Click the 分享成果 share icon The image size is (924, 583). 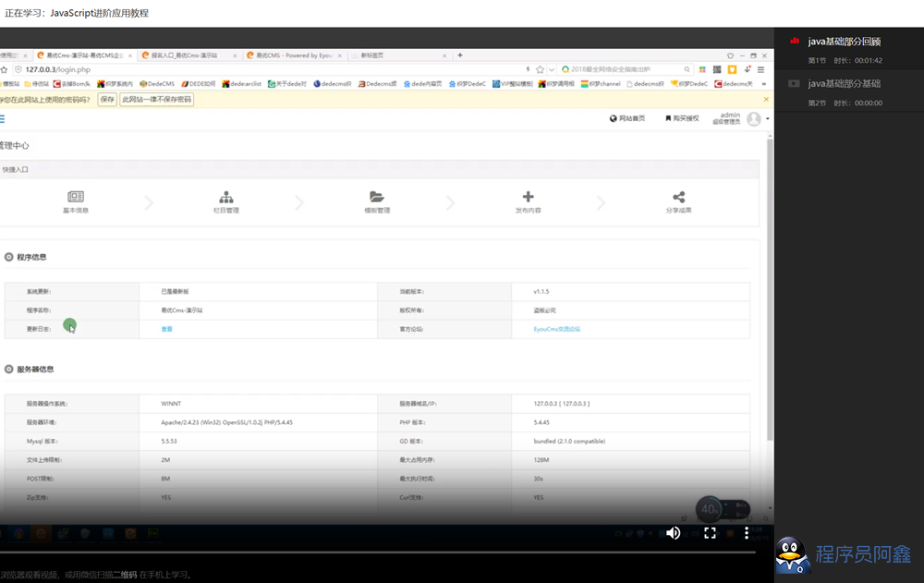click(679, 197)
